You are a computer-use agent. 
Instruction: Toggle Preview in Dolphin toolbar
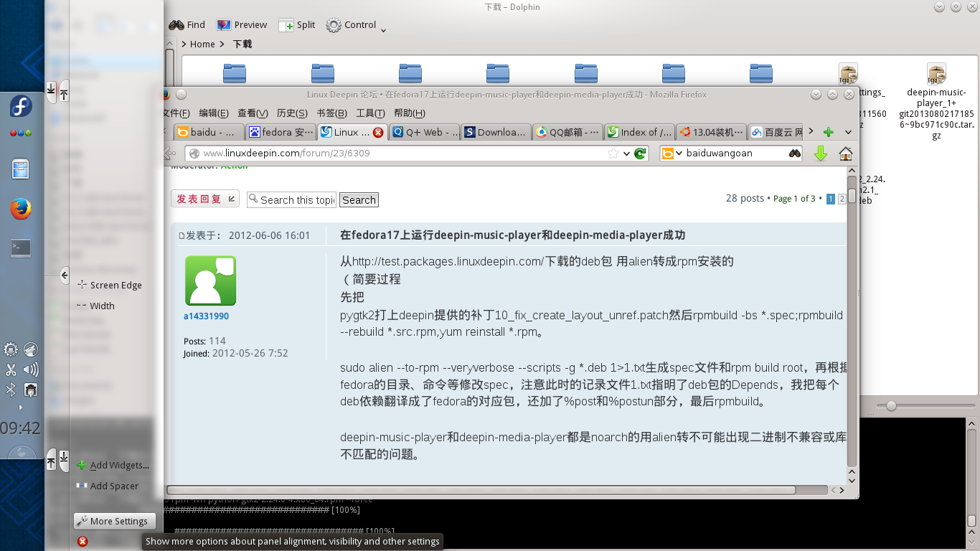[x=242, y=24]
